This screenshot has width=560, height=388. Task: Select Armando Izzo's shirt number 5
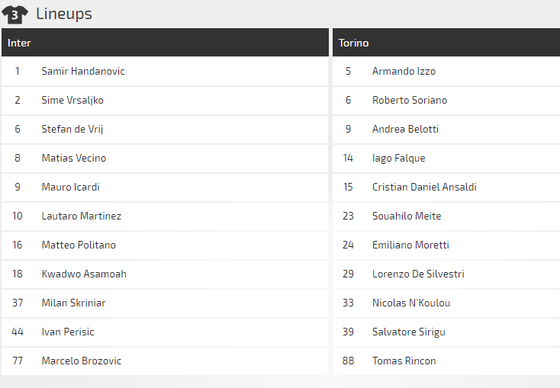point(348,71)
